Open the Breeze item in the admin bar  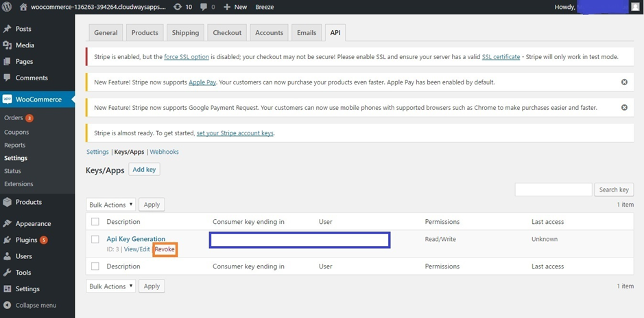(x=265, y=7)
